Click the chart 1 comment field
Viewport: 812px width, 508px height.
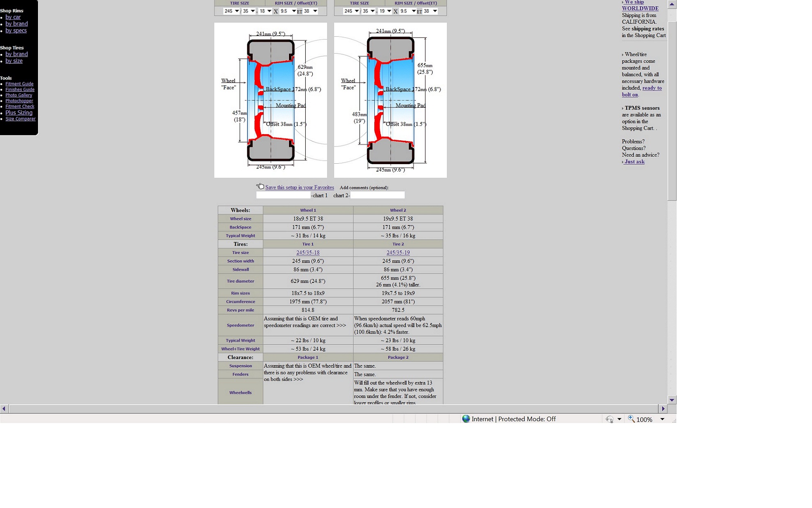283,195
